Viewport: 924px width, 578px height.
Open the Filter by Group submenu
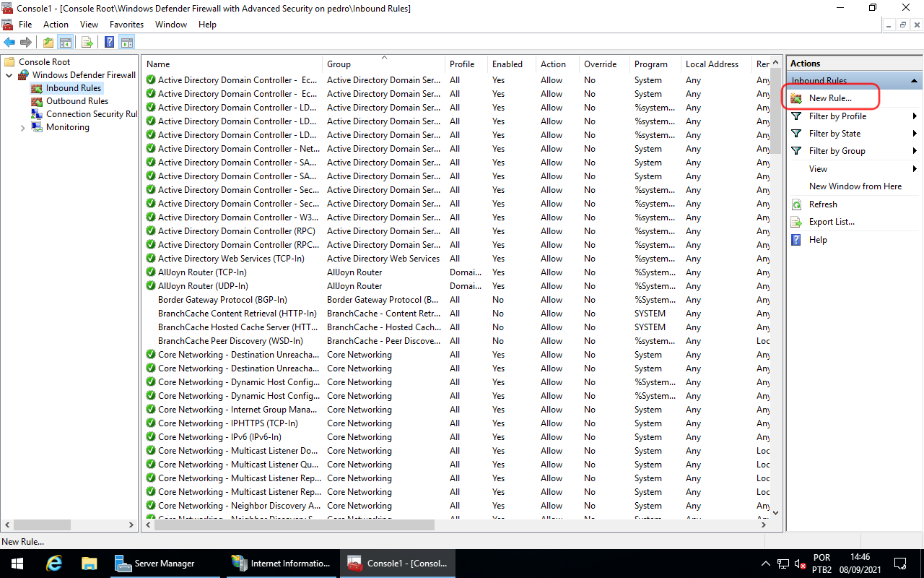(x=837, y=151)
